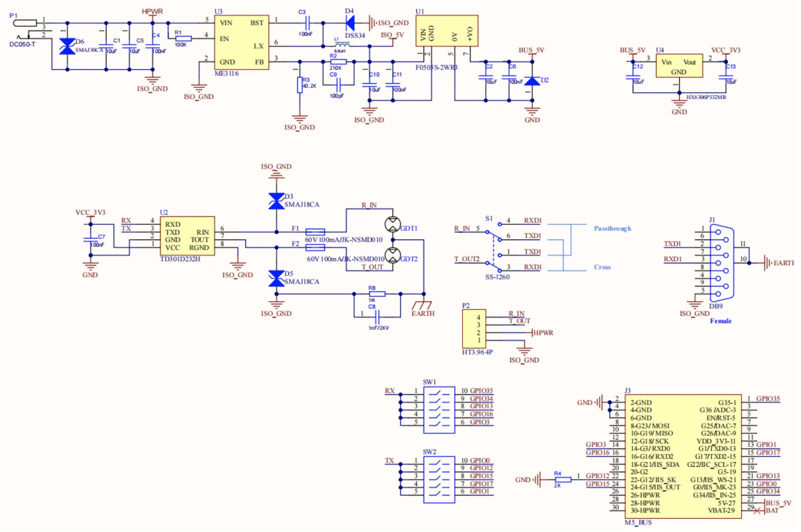Click the VBAT-29 pin name in J3
Screen dimensions: 801x532
coord(721,510)
